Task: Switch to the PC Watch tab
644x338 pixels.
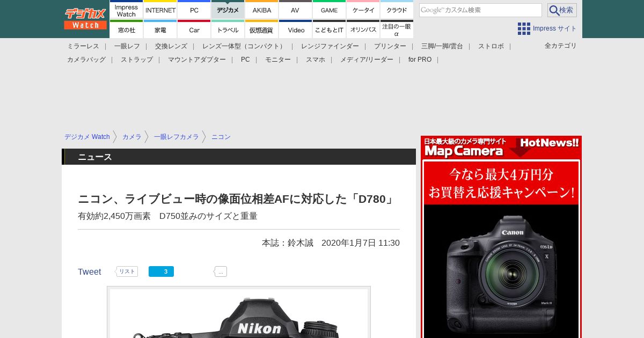Action: [194, 9]
